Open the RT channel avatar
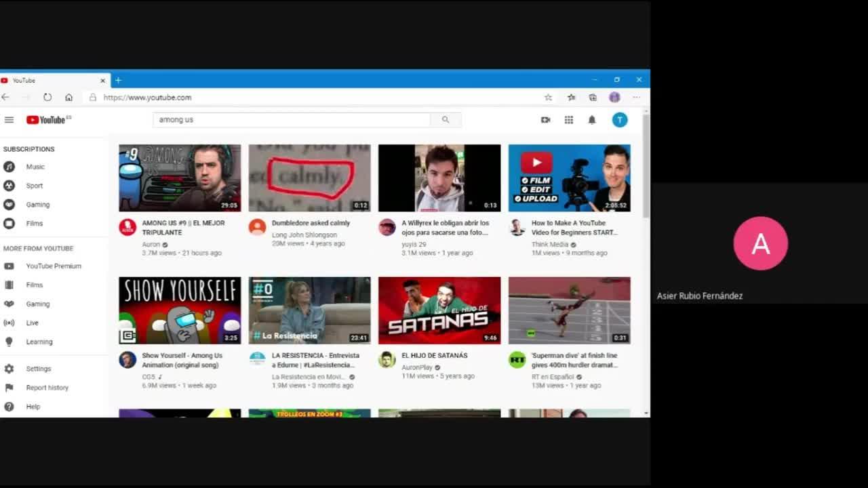Viewport: 868px width, 488px height. [x=517, y=360]
